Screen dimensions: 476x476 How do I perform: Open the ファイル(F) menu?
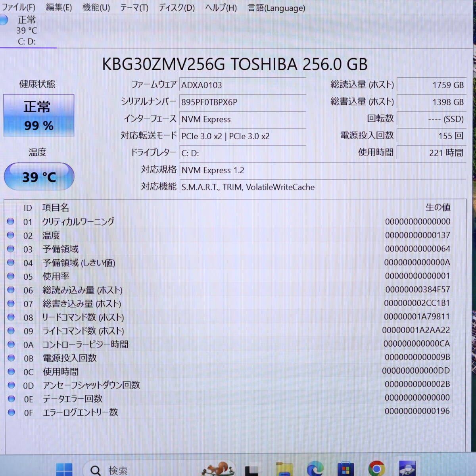(19, 8)
